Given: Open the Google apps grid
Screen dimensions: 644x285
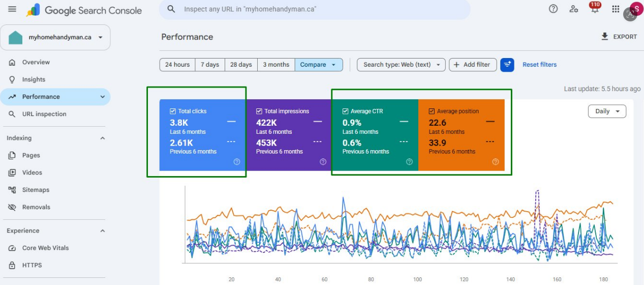Looking at the screenshot, I should tap(616, 9).
